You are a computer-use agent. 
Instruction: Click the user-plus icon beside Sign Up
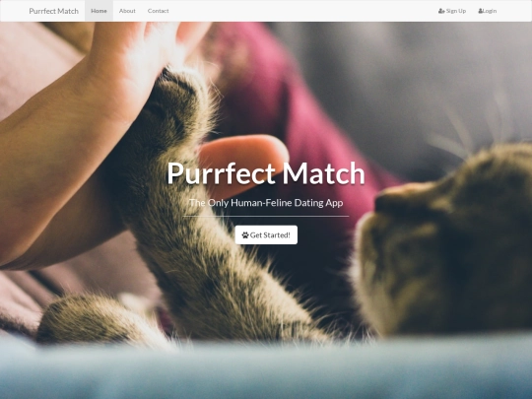(x=441, y=11)
